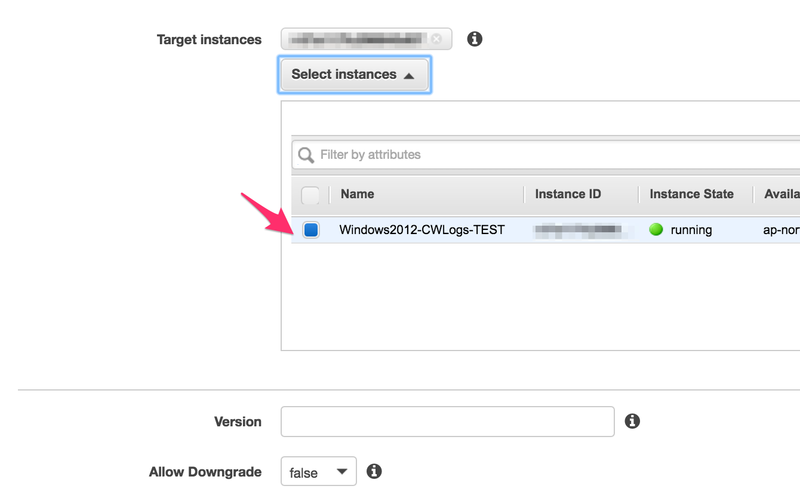Sort by the Instance ID column header
This screenshot has height=498, width=800.
[568, 194]
